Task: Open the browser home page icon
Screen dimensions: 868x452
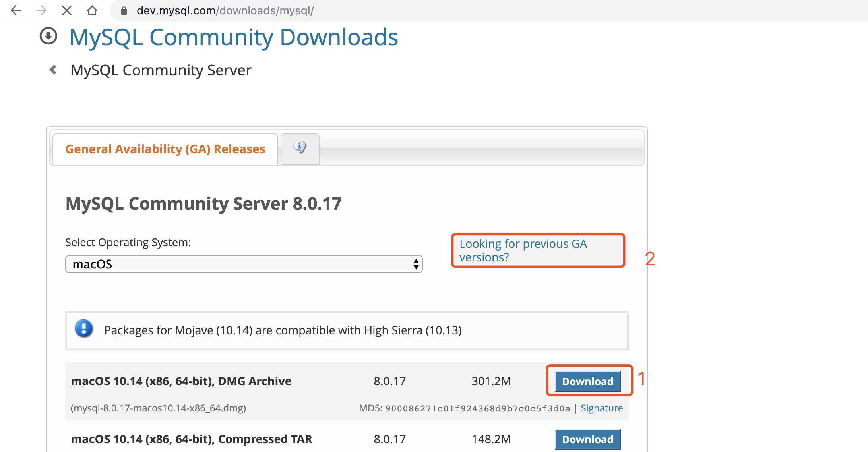Action: pyautogui.click(x=92, y=10)
